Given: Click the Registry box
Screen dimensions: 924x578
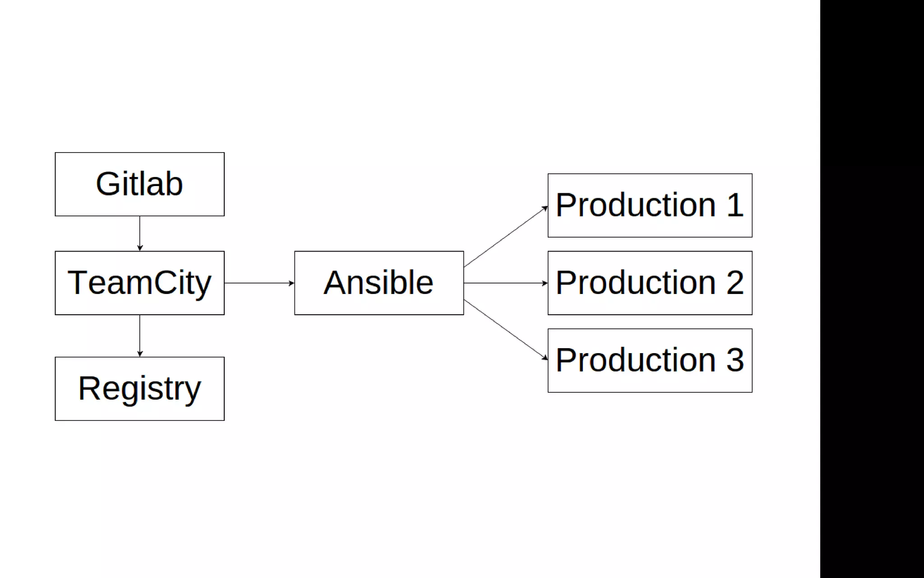Looking at the screenshot, I should pos(139,389).
